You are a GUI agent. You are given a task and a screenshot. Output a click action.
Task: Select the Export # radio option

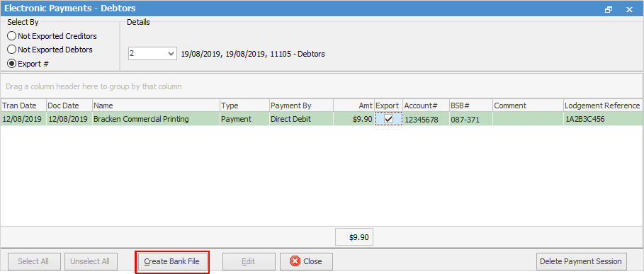coord(28,64)
